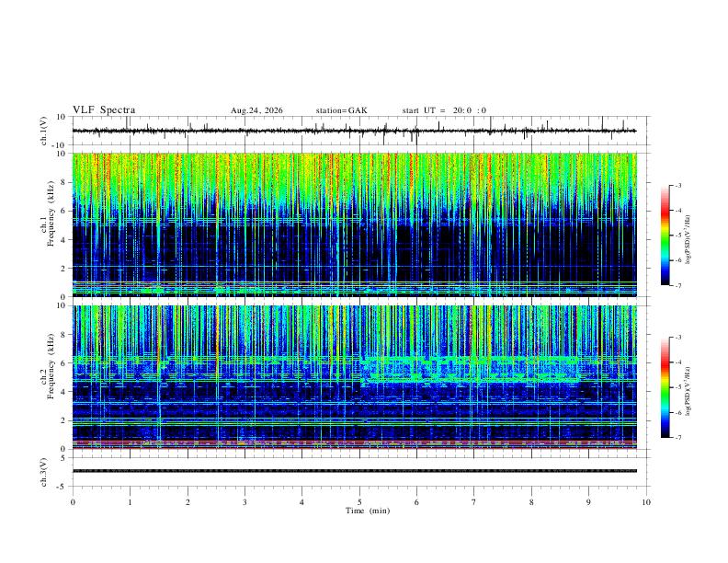Click the upper color bar's "-7" label
Screen dimensions: 728x563
(678, 285)
